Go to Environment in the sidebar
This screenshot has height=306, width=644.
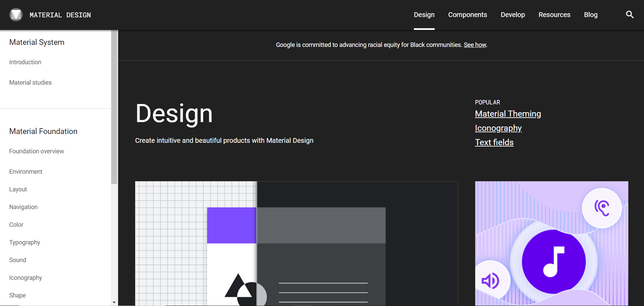point(26,172)
